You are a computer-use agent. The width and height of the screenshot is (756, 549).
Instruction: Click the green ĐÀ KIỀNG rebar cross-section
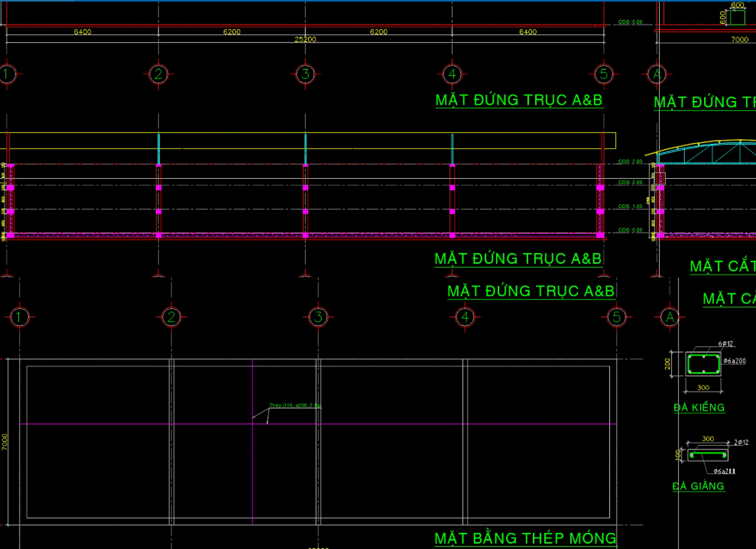[703, 363]
